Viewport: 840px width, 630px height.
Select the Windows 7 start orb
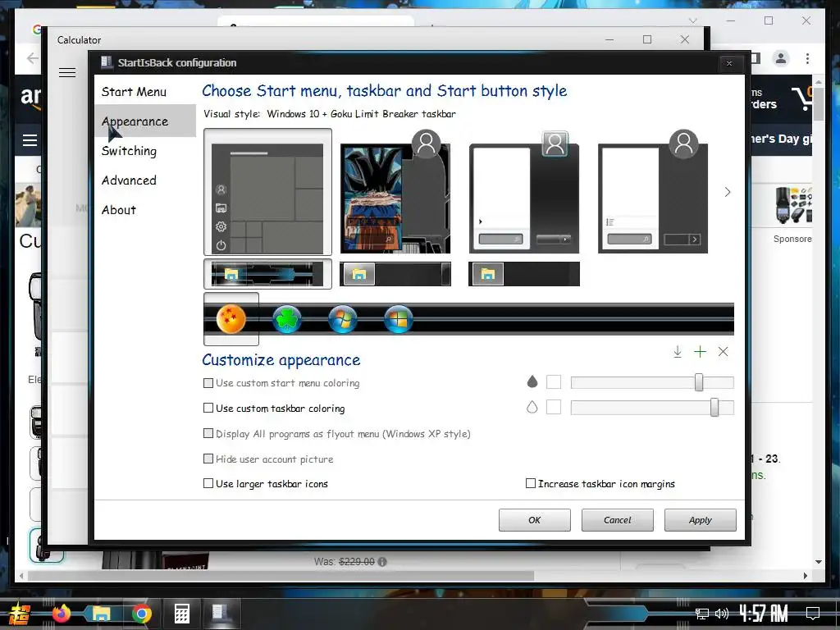pos(343,319)
